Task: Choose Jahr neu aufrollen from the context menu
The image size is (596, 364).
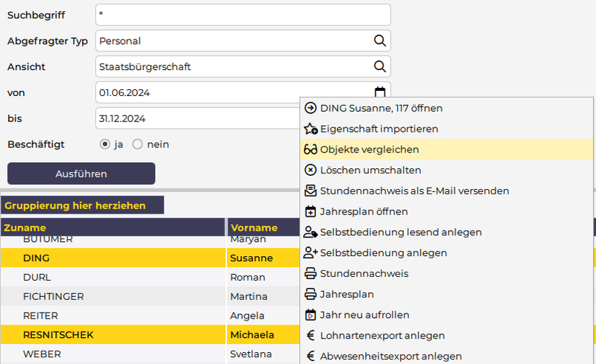Action: pos(364,315)
